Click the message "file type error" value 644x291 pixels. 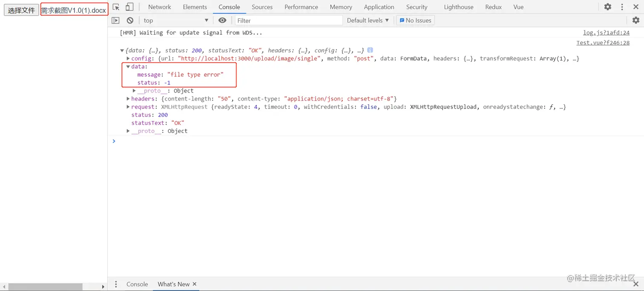click(195, 75)
